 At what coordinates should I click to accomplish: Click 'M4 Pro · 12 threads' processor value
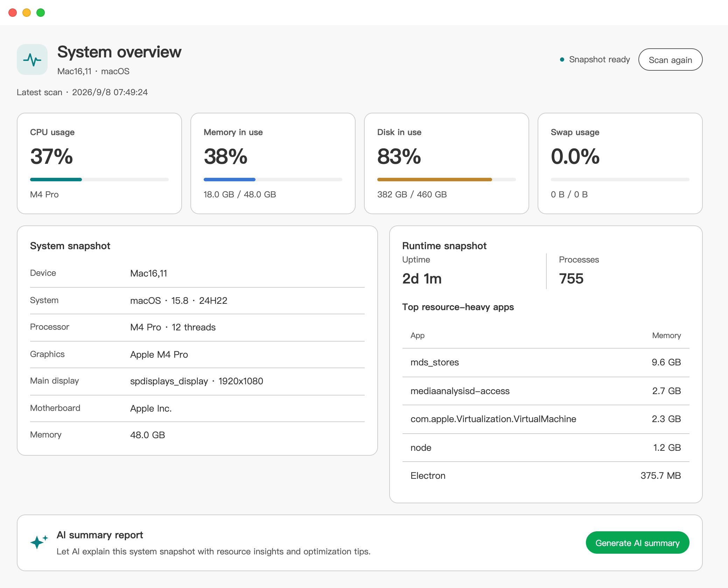(173, 327)
